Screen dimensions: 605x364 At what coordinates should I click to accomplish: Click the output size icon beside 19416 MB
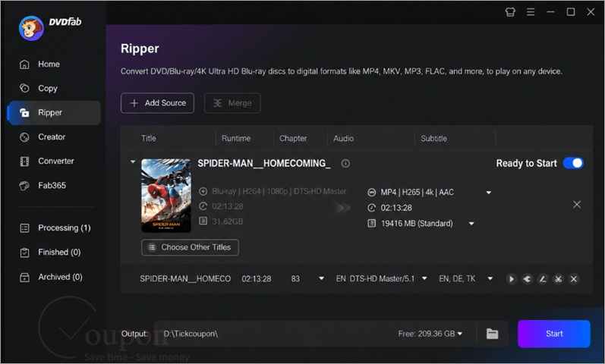point(371,223)
